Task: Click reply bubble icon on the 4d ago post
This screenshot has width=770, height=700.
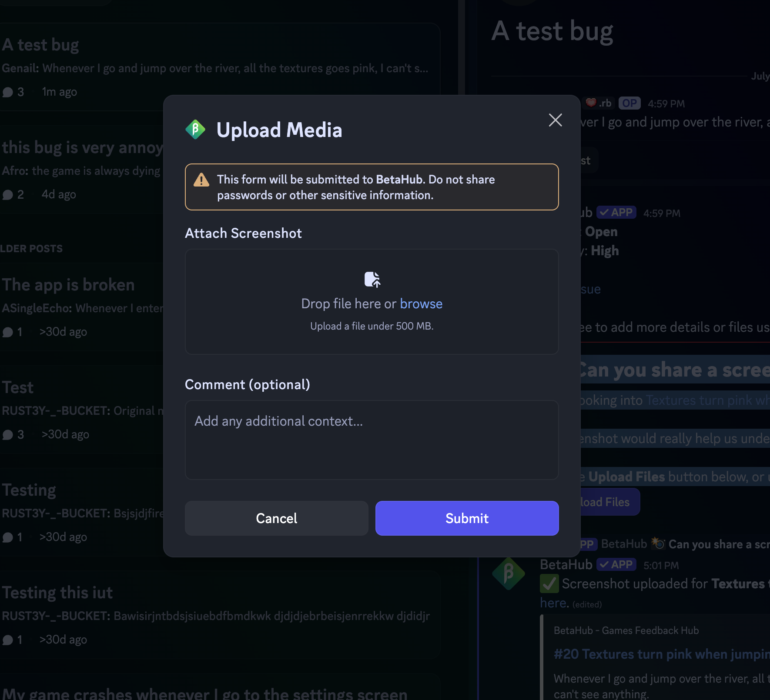Action: coord(8,195)
